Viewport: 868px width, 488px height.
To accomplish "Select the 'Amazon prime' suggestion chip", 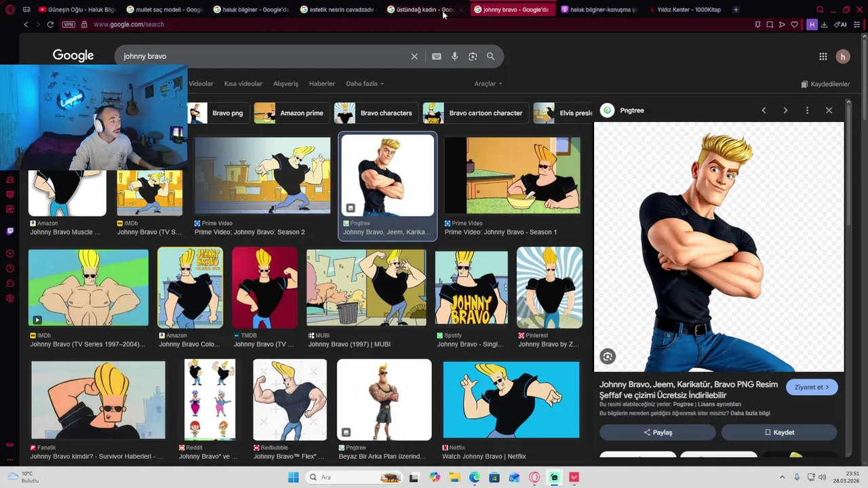I will (x=292, y=113).
